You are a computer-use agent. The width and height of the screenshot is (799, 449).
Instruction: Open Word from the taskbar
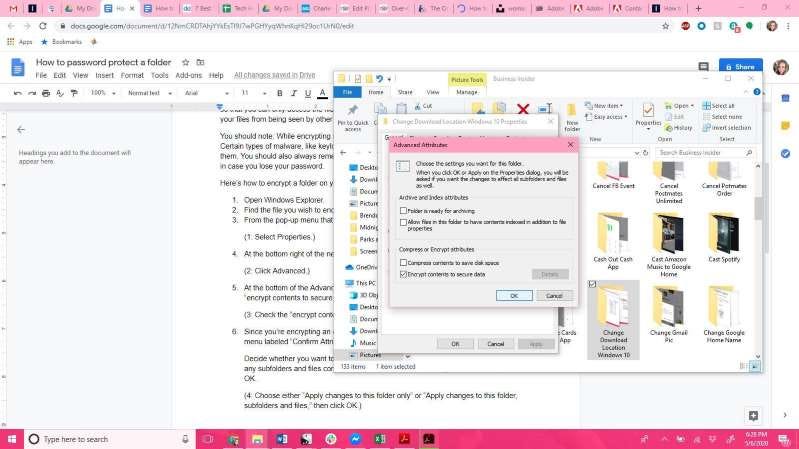(x=282, y=439)
